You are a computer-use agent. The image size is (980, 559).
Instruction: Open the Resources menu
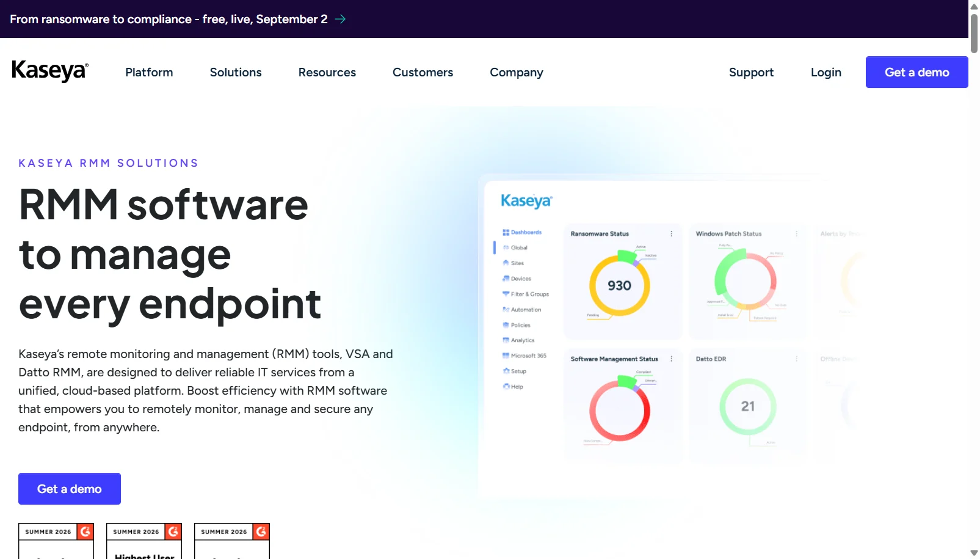click(327, 72)
